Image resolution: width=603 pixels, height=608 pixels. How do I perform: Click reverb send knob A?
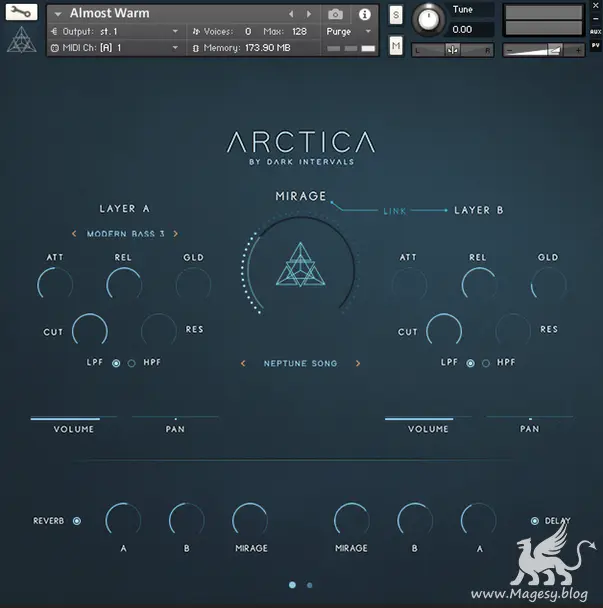coord(123,520)
